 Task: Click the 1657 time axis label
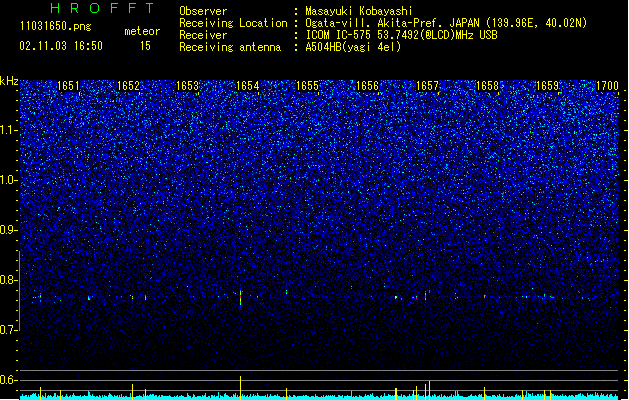(x=427, y=86)
